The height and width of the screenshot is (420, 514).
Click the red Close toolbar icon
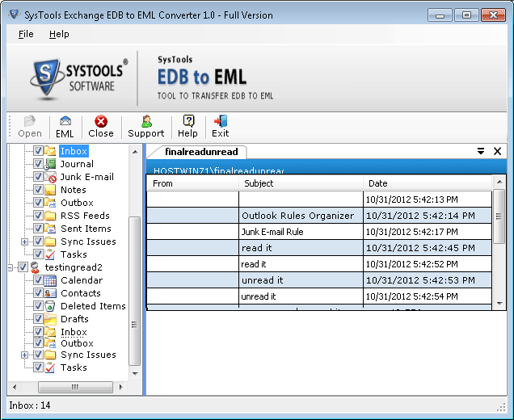[x=101, y=121]
